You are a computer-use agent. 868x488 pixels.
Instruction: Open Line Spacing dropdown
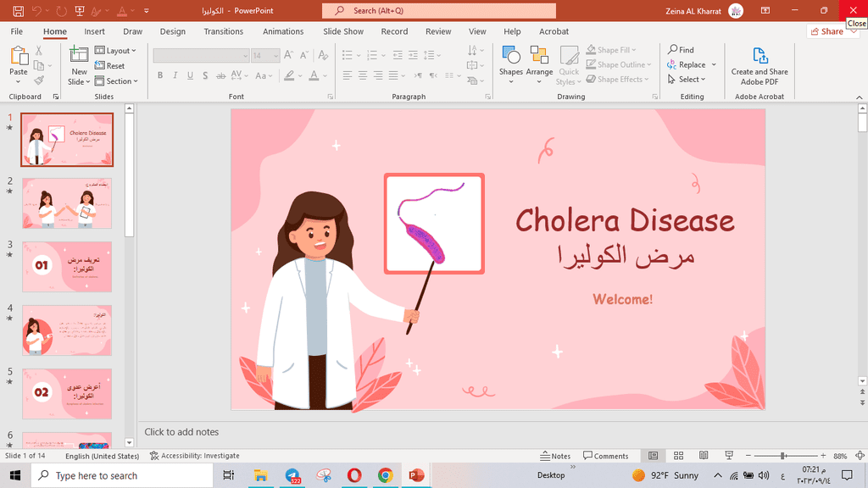click(431, 55)
